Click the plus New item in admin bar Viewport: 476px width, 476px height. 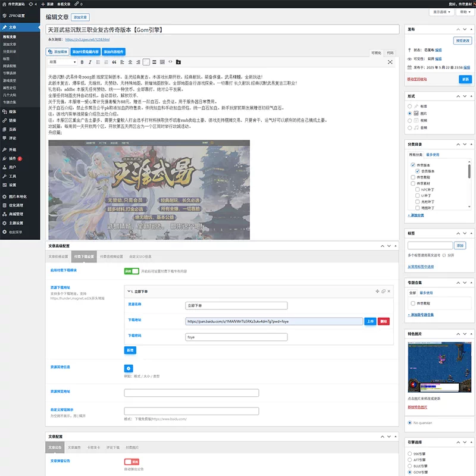(x=48, y=4)
